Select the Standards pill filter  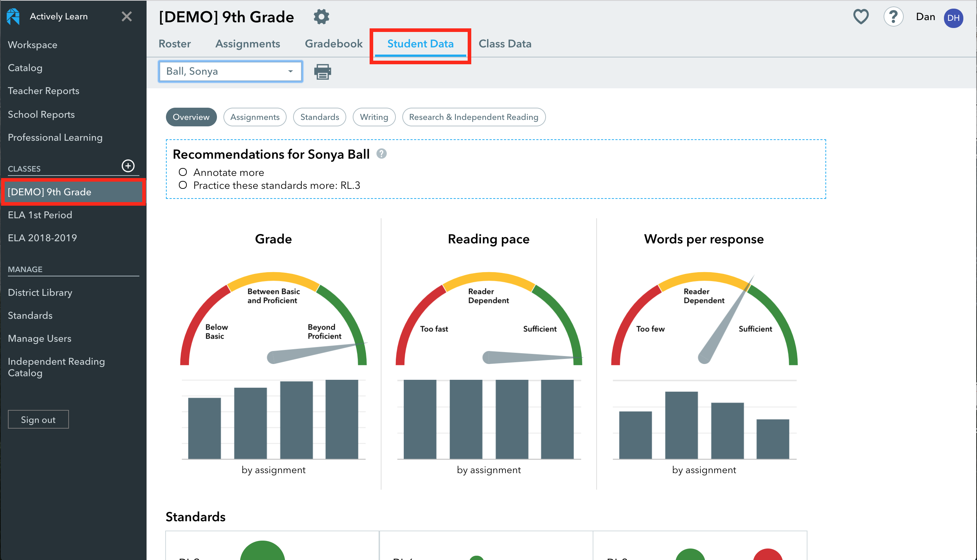tap(319, 117)
